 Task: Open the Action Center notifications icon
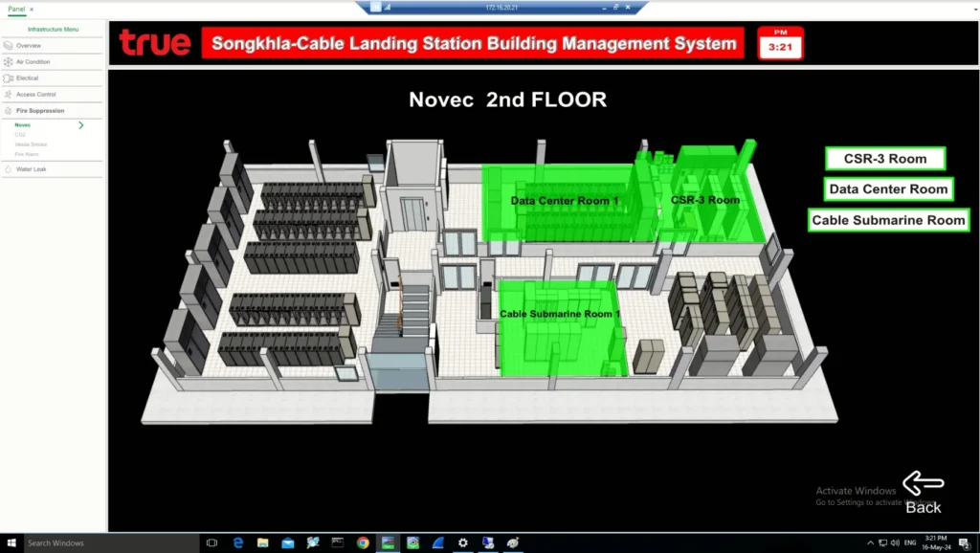965,543
